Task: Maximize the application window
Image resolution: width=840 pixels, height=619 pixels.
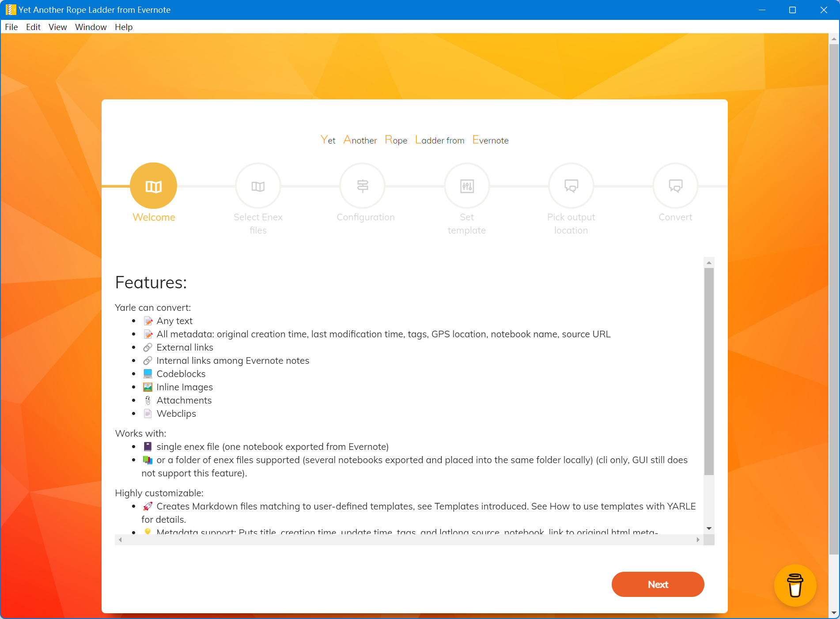Action: 792,10
